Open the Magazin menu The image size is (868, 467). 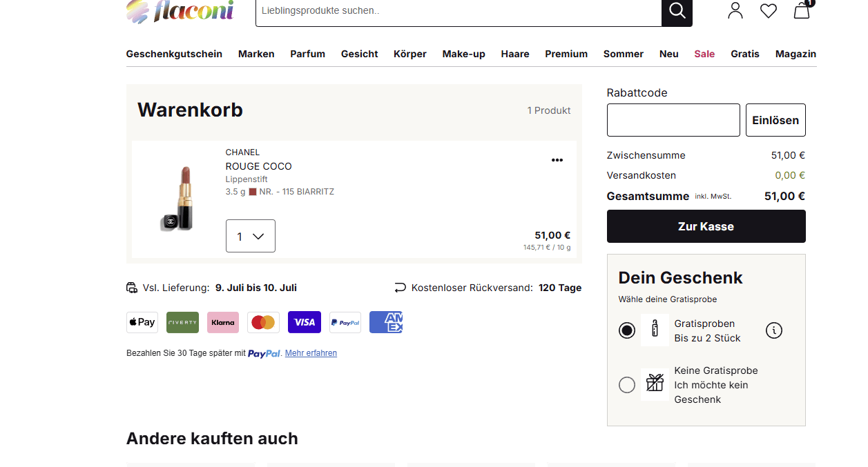point(795,54)
